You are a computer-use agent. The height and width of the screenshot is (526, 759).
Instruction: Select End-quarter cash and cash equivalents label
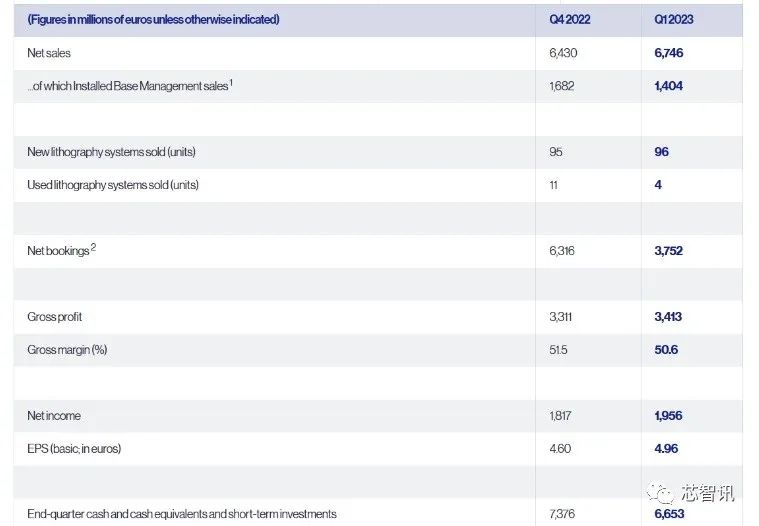point(182,514)
